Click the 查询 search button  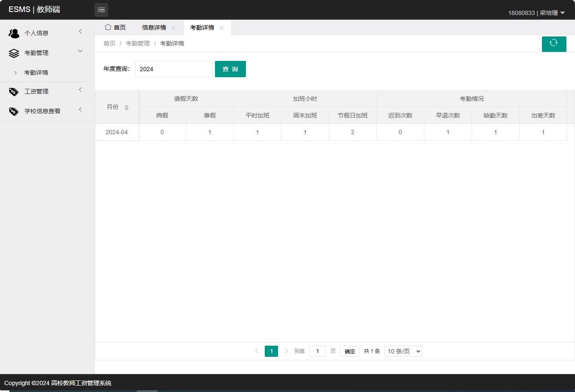coord(230,69)
